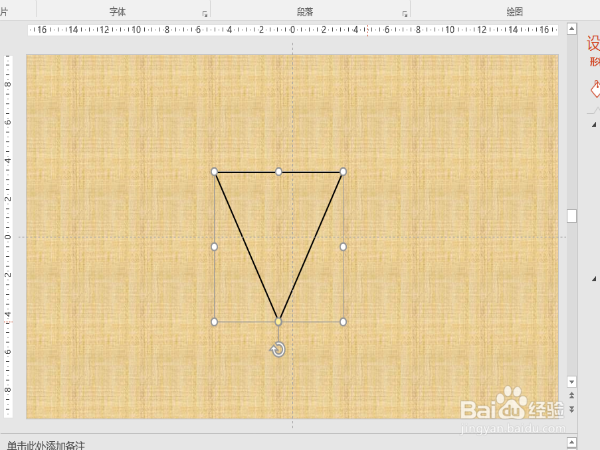Viewport: 600px width, 450px height.
Task: Click the vertical scrollbar down arrow
Action: [572, 382]
